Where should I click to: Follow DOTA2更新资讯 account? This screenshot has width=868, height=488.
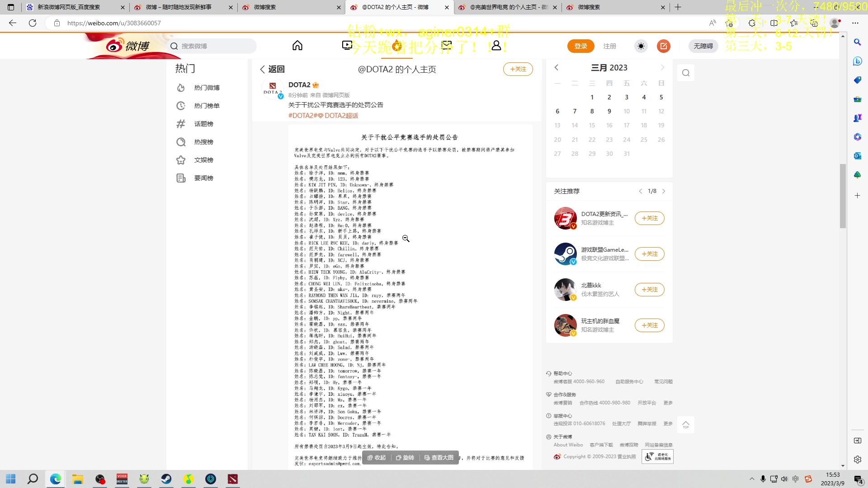[x=649, y=218]
